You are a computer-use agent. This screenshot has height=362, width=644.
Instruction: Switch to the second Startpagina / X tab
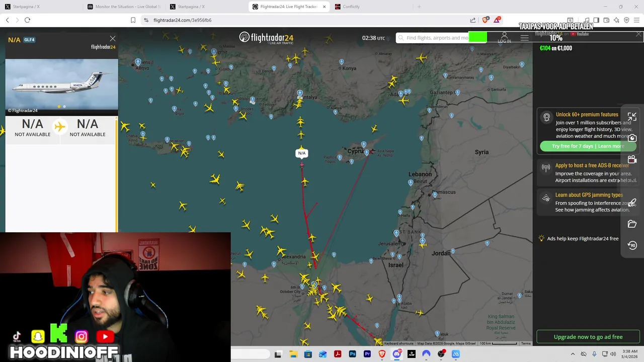coord(206,7)
